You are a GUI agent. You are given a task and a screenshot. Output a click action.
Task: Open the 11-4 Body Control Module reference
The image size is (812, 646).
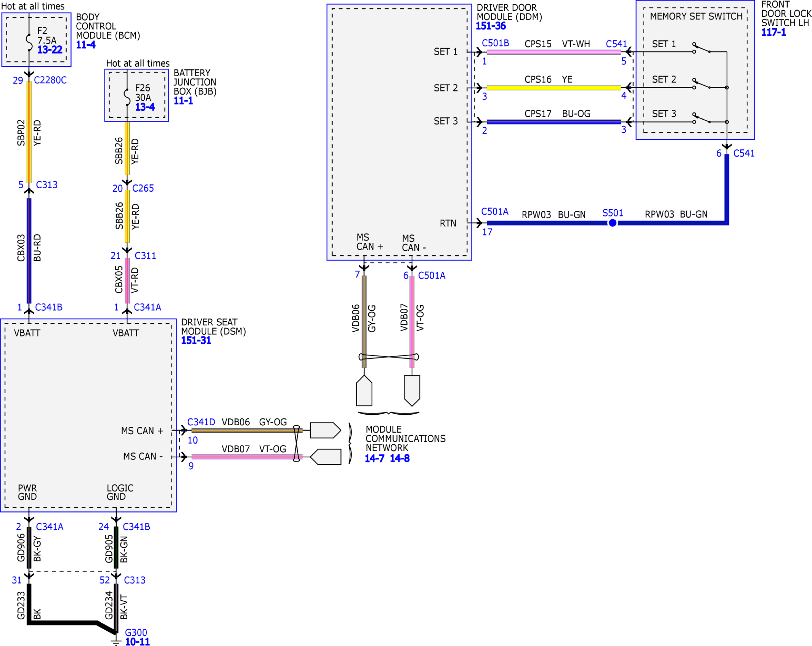86,45
